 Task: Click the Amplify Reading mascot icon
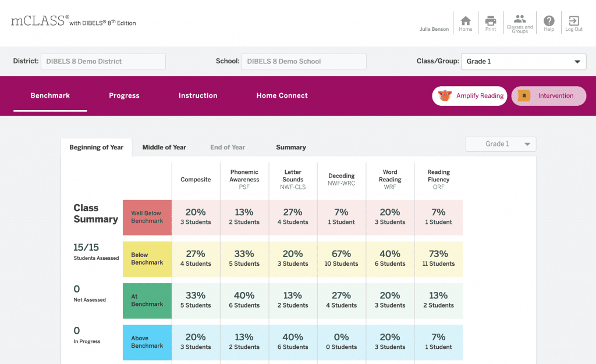tap(445, 95)
